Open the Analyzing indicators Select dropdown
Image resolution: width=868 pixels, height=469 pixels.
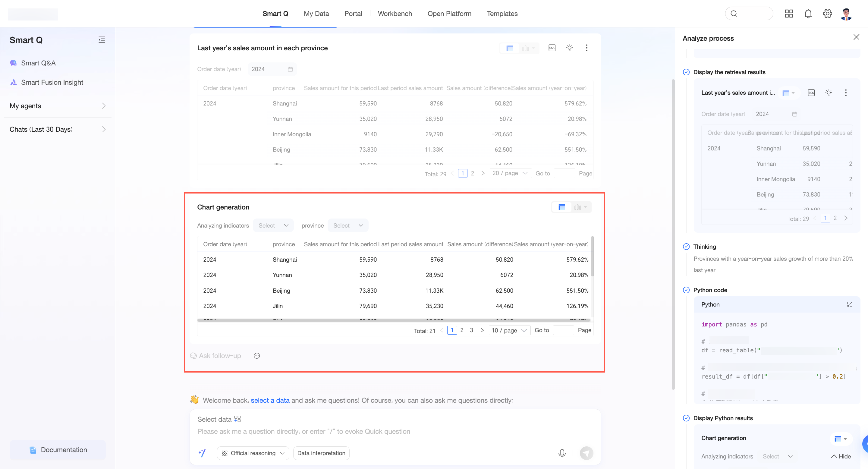[x=273, y=225]
